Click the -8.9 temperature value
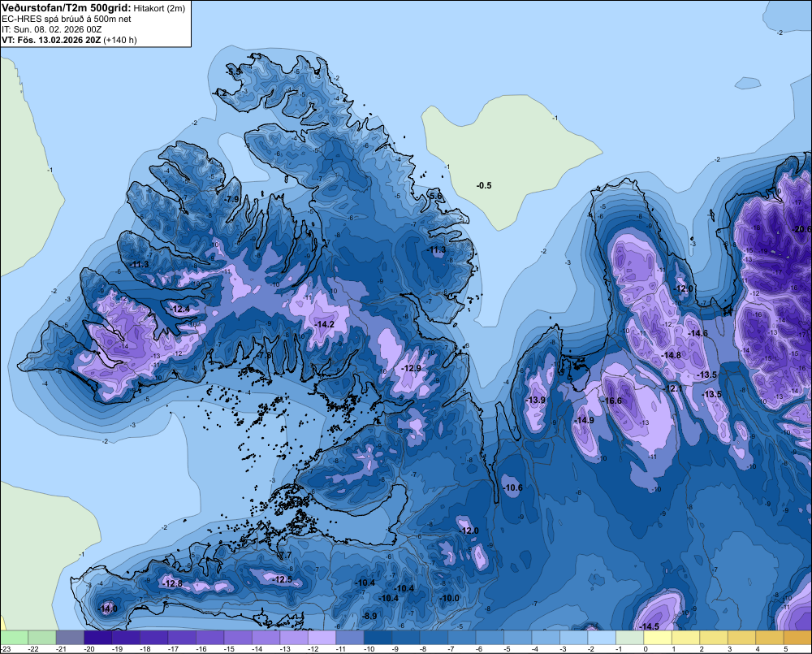Viewport: 812px width, 654px height. tap(369, 616)
